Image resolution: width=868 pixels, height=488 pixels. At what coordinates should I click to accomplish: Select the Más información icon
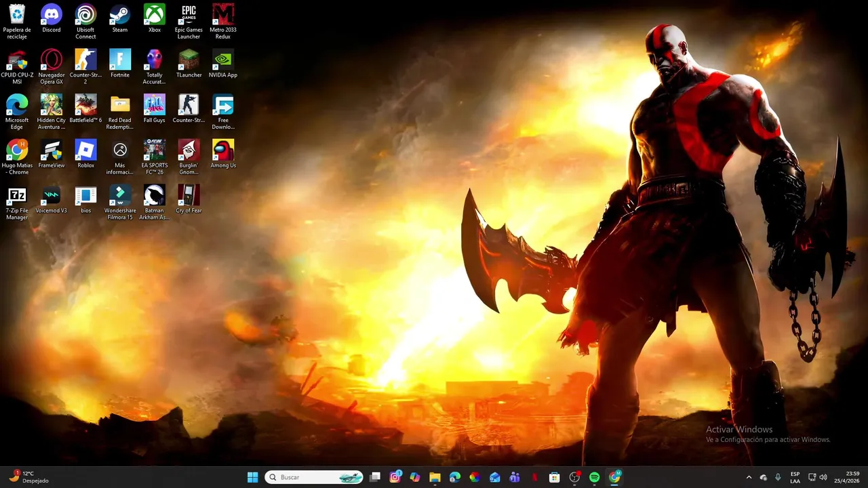(120, 157)
